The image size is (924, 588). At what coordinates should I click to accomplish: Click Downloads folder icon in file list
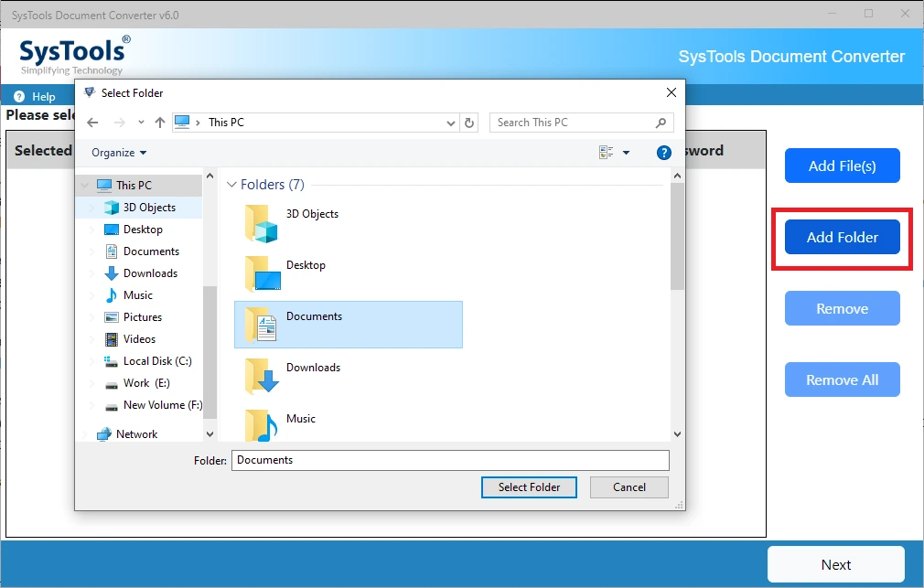(262, 376)
